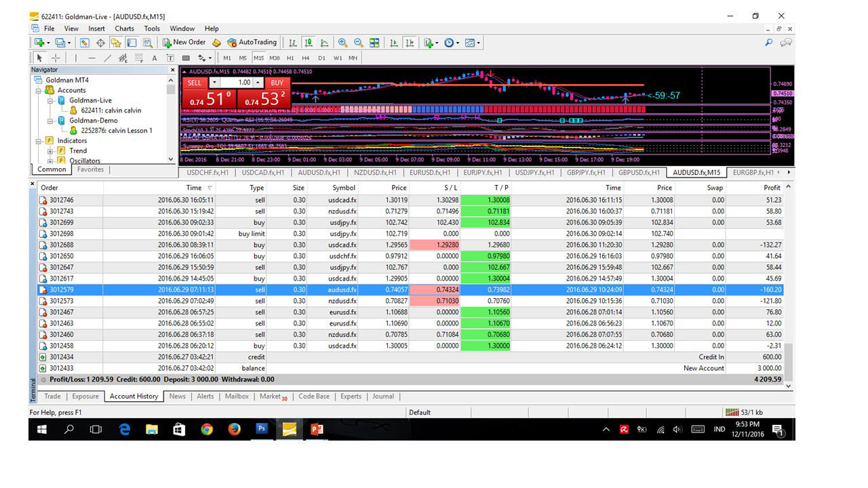Select the Trendline tool

pyautogui.click(x=107, y=58)
